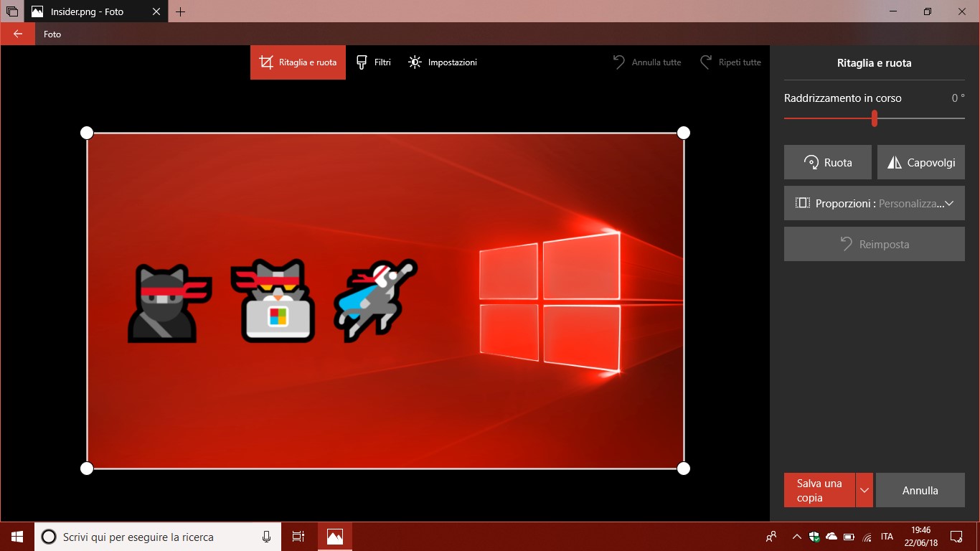This screenshot has width=980, height=551.
Task: Click the battery status tray icon
Action: coord(849,537)
